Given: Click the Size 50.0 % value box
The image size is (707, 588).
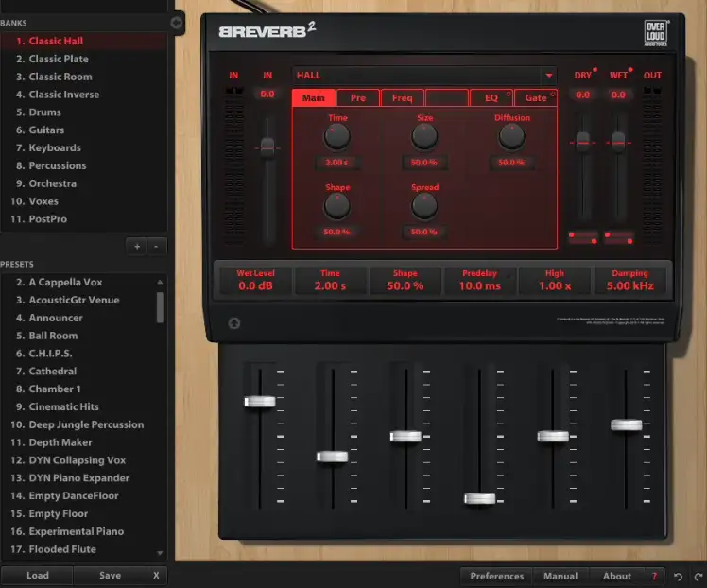Looking at the screenshot, I should [424, 163].
